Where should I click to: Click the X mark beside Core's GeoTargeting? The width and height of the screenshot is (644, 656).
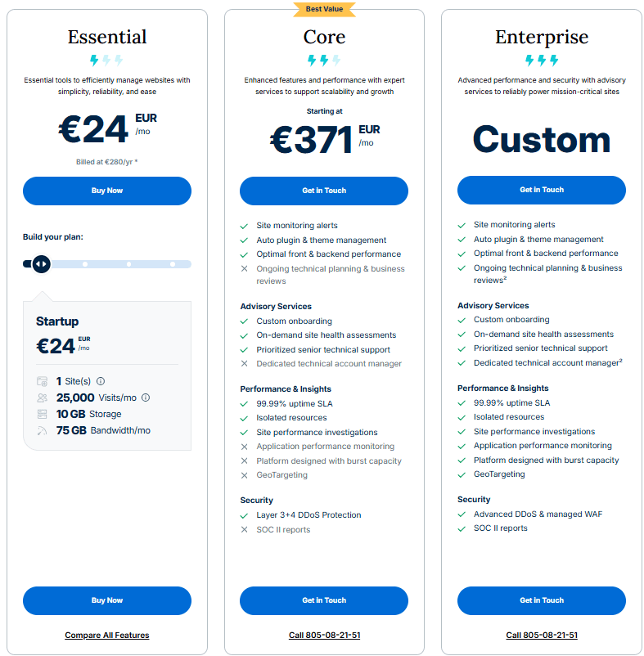pyautogui.click(x=244, y=475)
